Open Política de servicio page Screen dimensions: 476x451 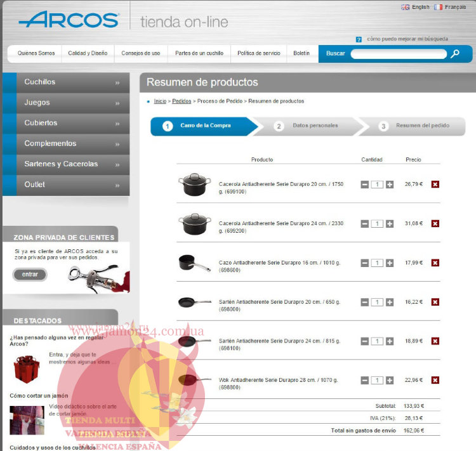(259, 53)
